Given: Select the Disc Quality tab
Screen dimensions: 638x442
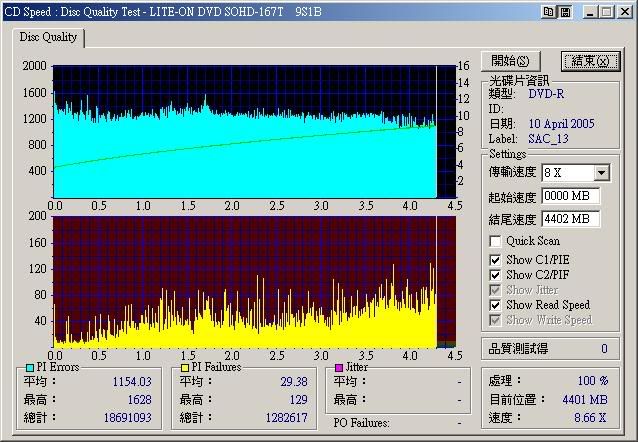Looking at the screenshot, I should click(48, 37).
